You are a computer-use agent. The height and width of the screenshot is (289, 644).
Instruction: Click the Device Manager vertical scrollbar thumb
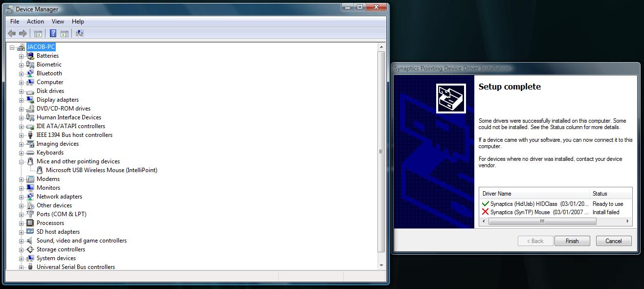(381, 152)
